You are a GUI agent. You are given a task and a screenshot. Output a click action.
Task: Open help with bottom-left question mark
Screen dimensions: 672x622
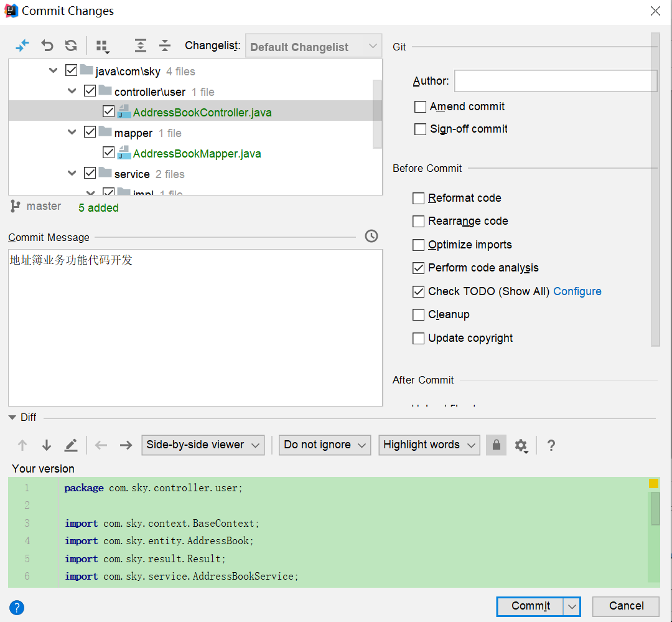pos(17,608)
